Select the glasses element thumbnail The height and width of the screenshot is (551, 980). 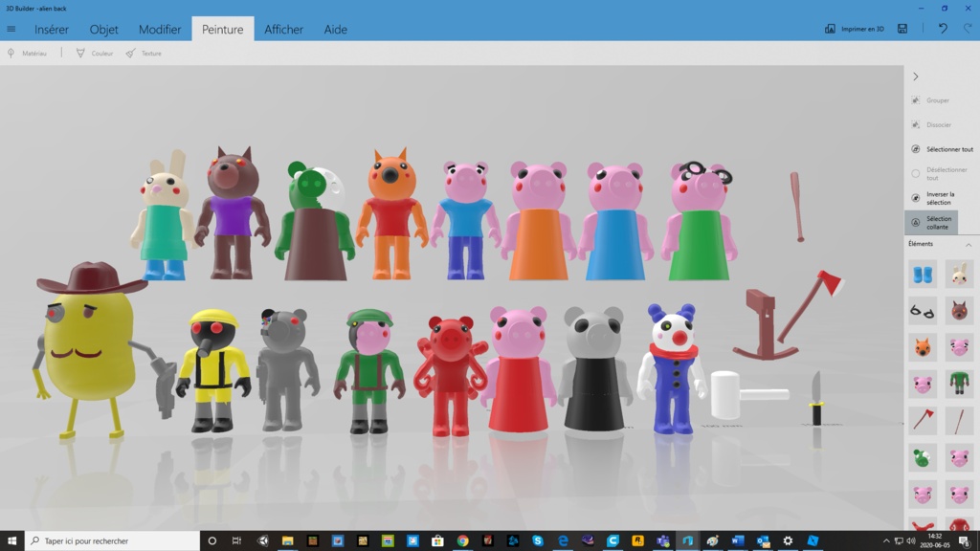click(923, 311)
